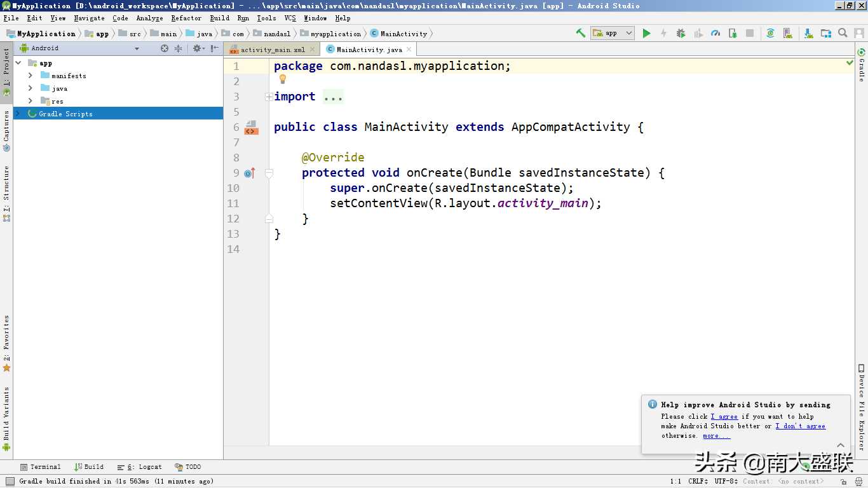This screenshot has height=488, width=868.
Task: Click the 'more...' link in notification
Action: (x=716, y=435)
